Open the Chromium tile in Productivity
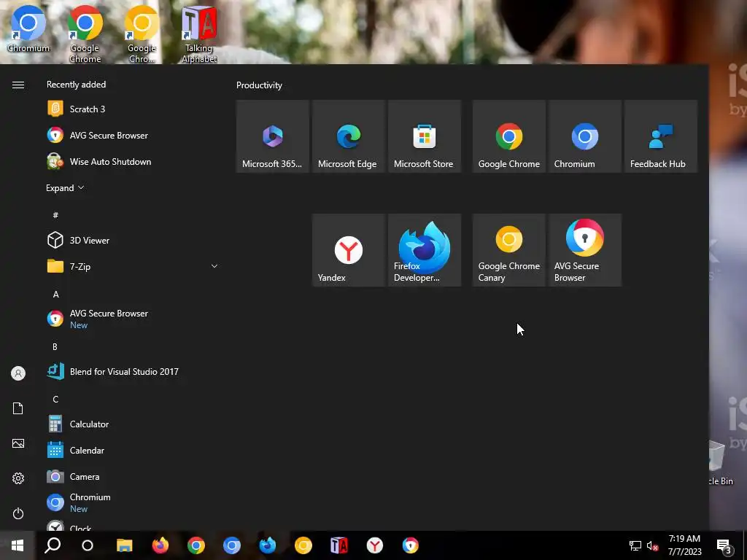 [x=585, y=136]
